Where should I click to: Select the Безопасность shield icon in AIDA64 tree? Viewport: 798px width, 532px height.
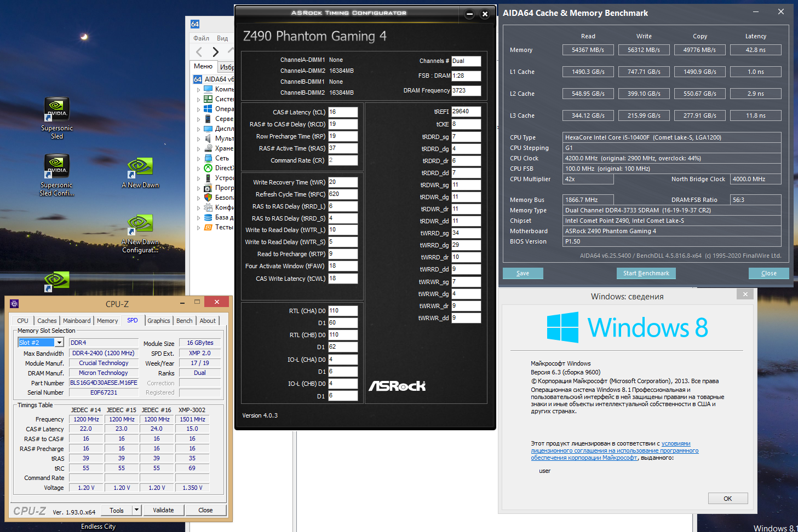click(208, 197)
